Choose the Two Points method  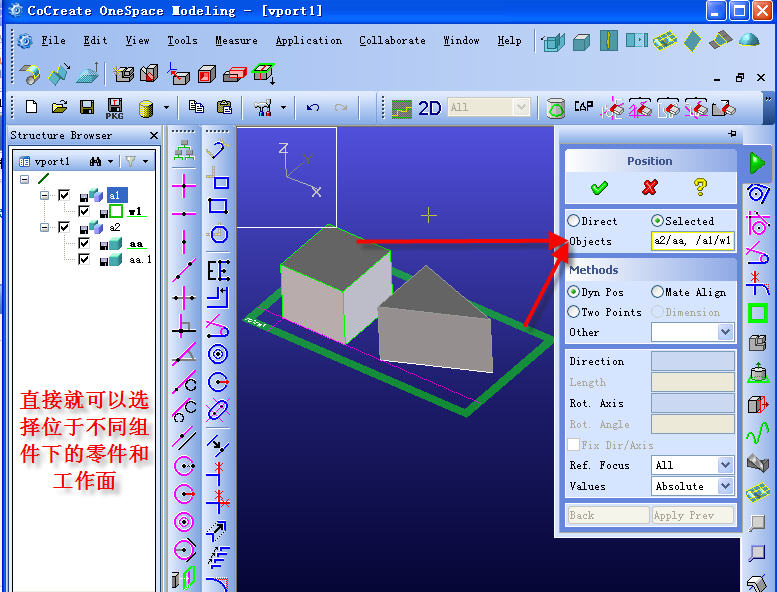coord(573,312)
